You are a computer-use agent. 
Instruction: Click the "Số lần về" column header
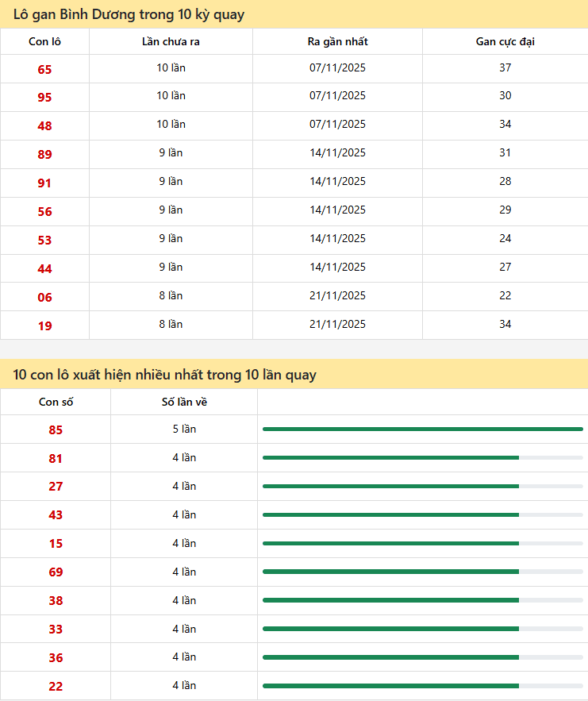pyautogui.click(x=184, y=402)
